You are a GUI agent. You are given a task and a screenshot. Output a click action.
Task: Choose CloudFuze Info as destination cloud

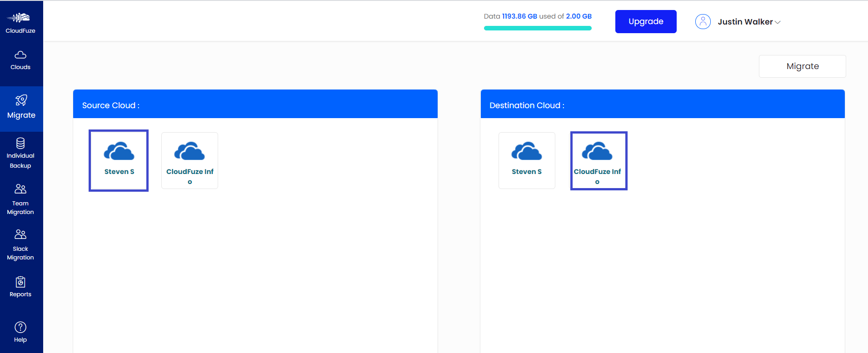tap(599, 160)
